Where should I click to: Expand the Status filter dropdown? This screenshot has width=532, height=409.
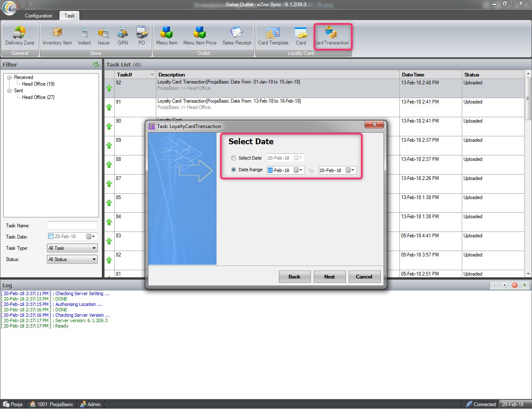[x=72, y=259]
